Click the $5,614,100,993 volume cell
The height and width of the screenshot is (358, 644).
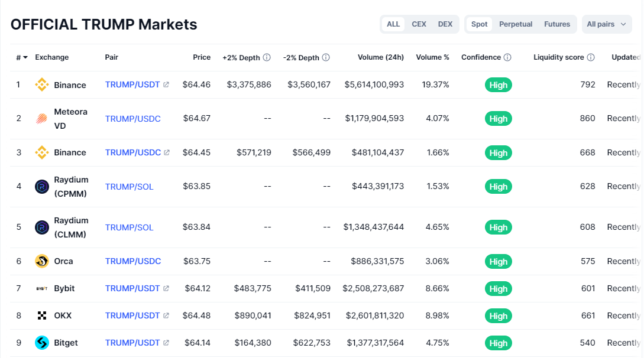click(374, 84)
